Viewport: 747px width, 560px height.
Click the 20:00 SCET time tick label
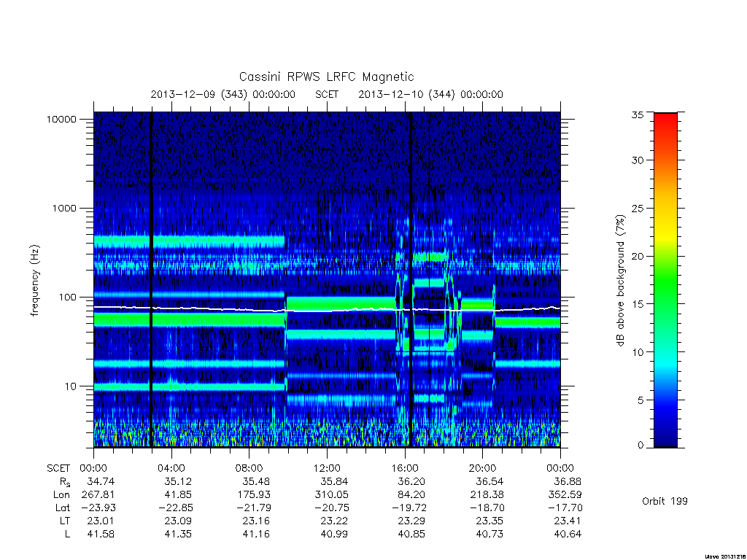pos(482,468)
